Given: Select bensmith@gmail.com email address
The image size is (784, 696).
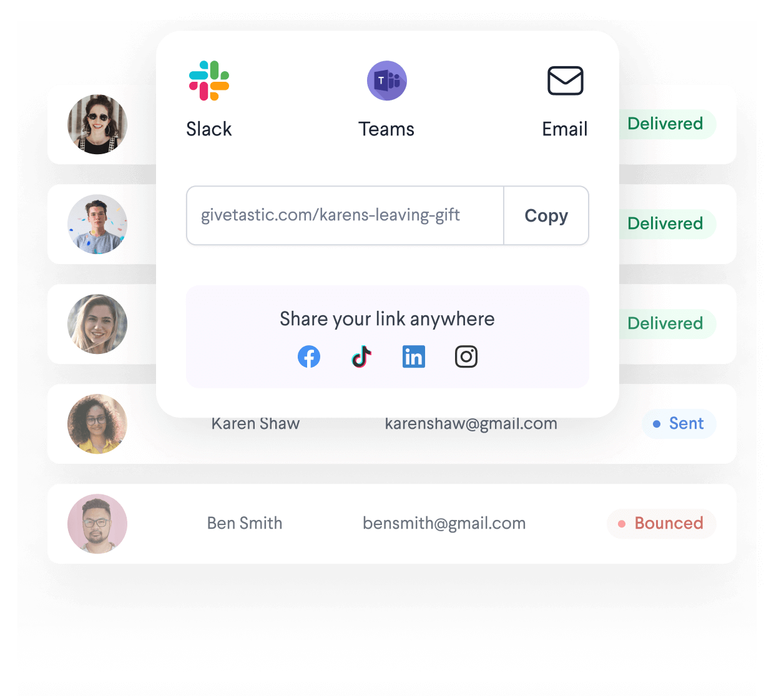Looking at the screenshot, I should pos(444,523).
